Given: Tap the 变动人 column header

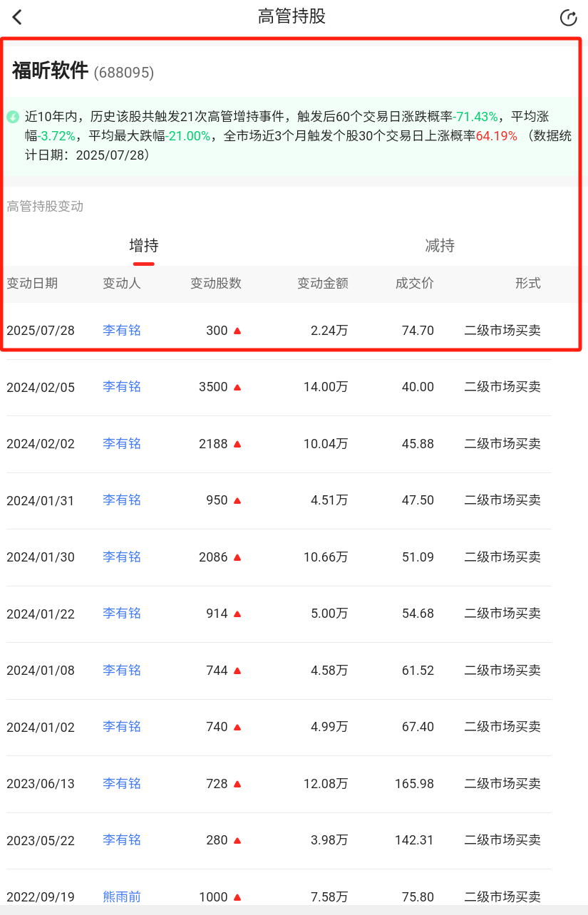Looking at the screenshot, I should click(122, 284).
